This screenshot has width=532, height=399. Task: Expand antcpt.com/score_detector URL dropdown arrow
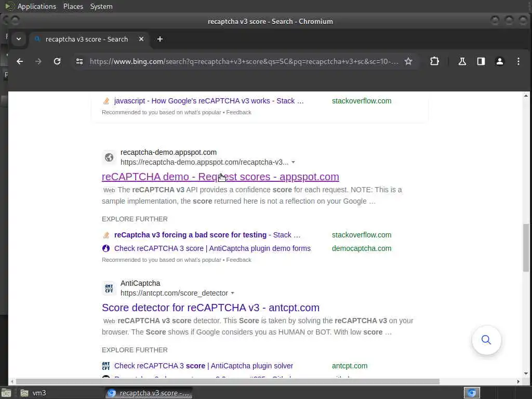click(232, 293)
